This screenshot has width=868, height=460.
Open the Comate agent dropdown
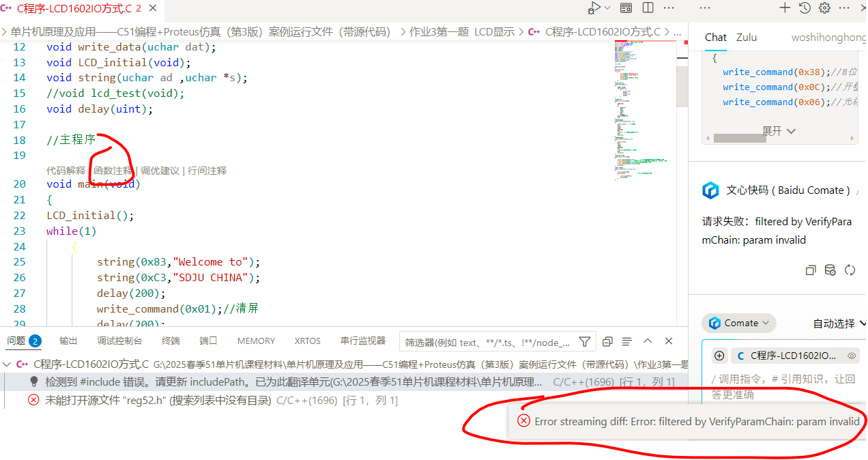click(x=739, y=323)
